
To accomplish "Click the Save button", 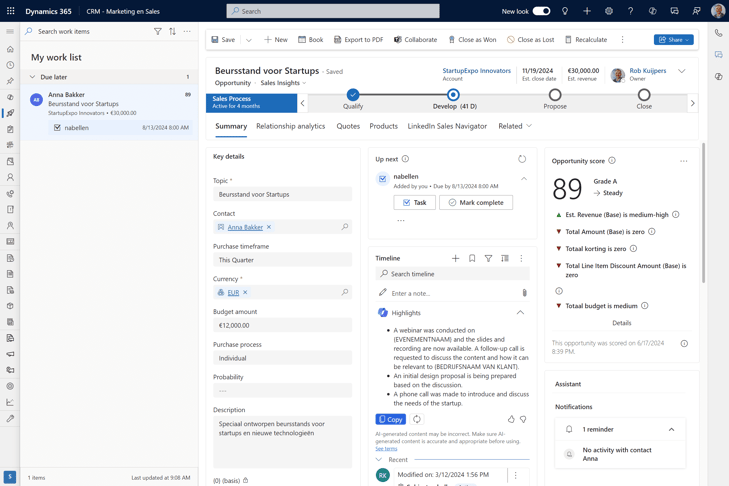I will 223,40.
